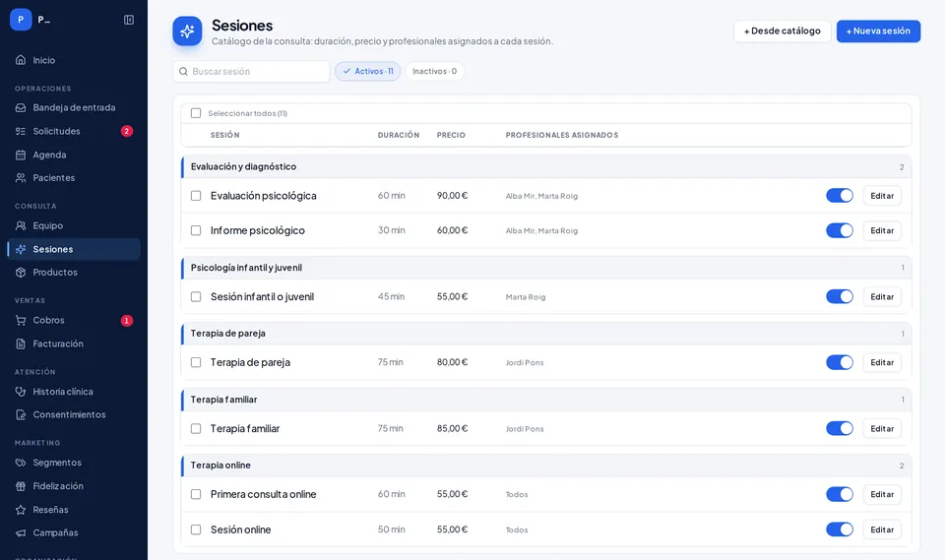
Task: Click the inbox icon beside Bandeja de entrada
Action: pos(21,107)
